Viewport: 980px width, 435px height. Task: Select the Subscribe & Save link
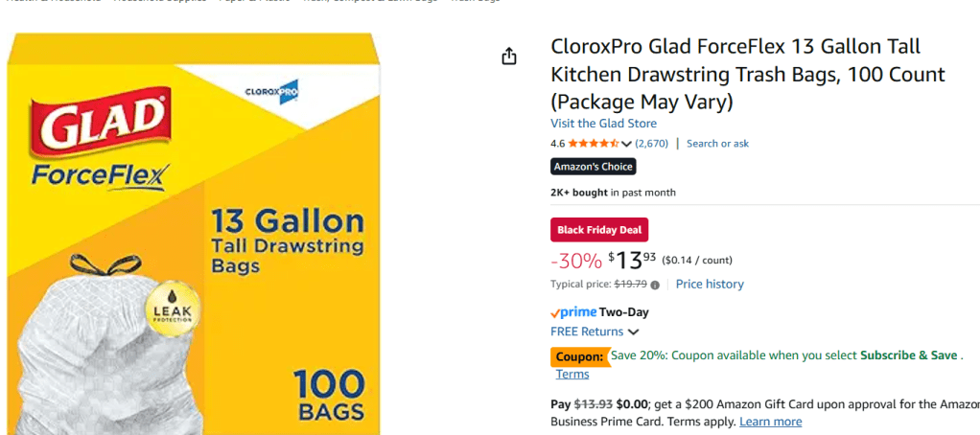(x=908, y=355)
